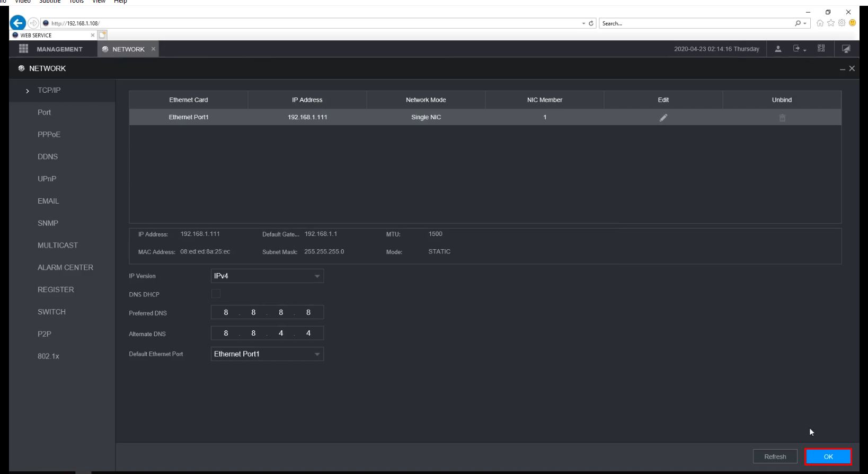Switch to the MANAGEMENT tab
This screenshot has height=474, width=868.
click(x=59, y=49)
